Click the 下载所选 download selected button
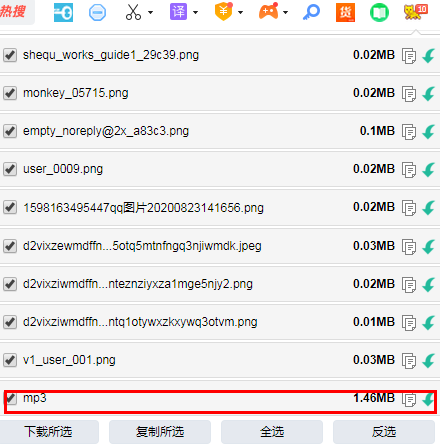The height and width of the screenshot is (446, 440). pos(49,432)
